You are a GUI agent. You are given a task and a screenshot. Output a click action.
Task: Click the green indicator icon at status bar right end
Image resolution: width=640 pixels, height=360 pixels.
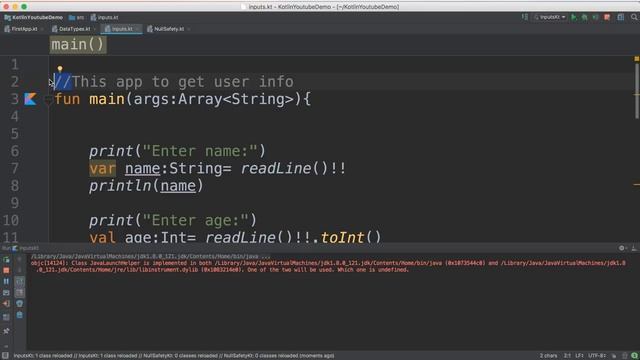tap(634, 356)
